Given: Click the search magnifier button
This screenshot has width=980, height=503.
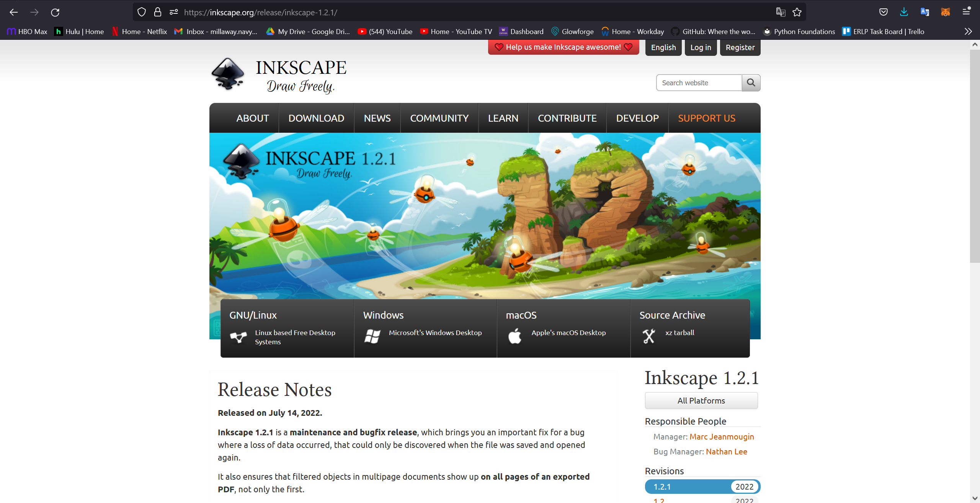Looking at the screenshot, I should (x=751, y=83).
